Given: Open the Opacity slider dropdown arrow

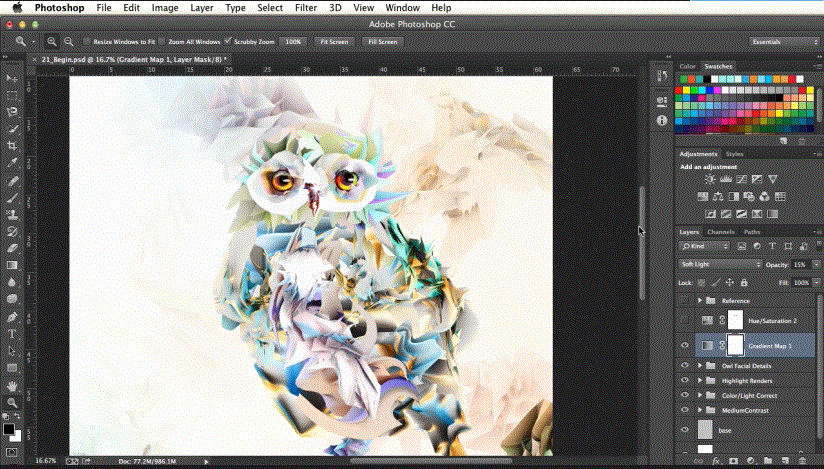Looking at the screenshot, I should pos(816,265).
